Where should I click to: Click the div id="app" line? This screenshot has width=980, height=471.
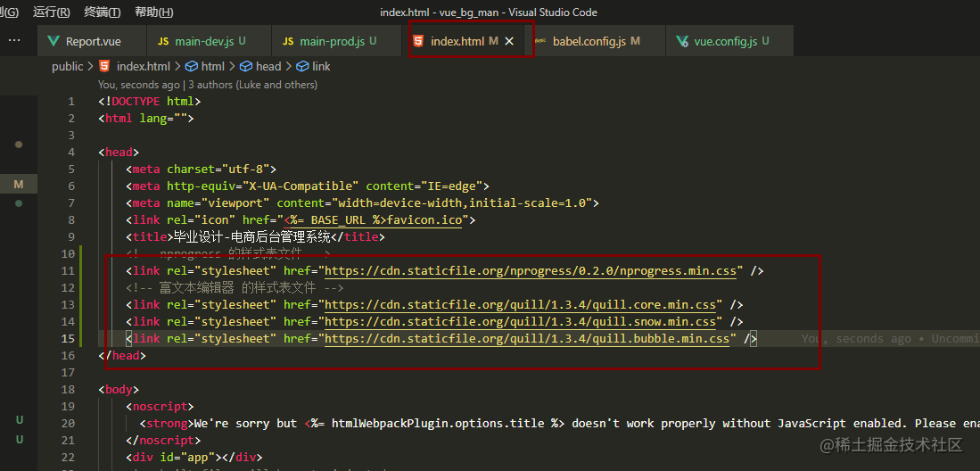(x=194, y=457)
